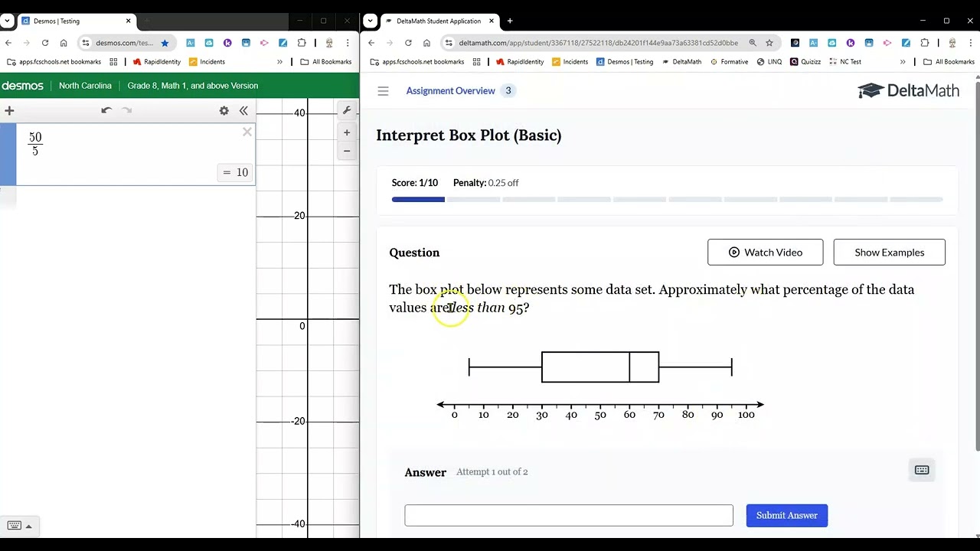
Task: Reload the DeltaMath page
Action: (408, 43)
